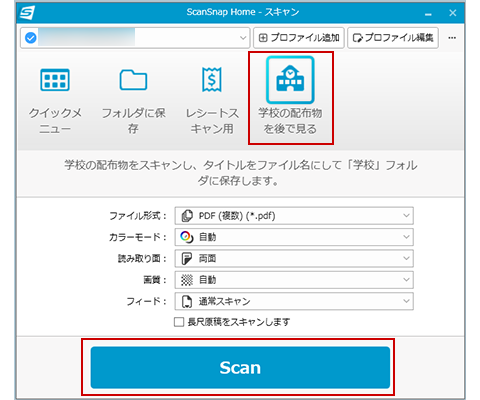Open the ファイル形式 dropdown
Screen dimensions: 480x400
coord(294,216)
